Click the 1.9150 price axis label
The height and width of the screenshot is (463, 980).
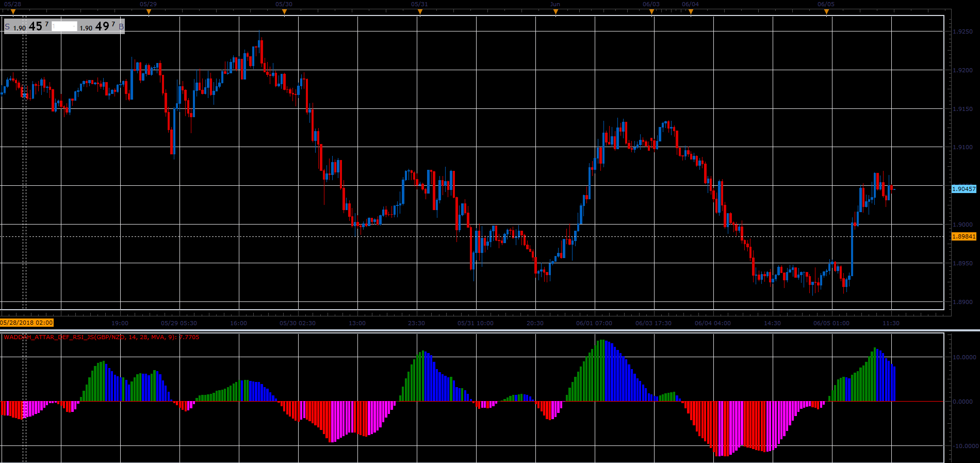[x=962, y=109]
